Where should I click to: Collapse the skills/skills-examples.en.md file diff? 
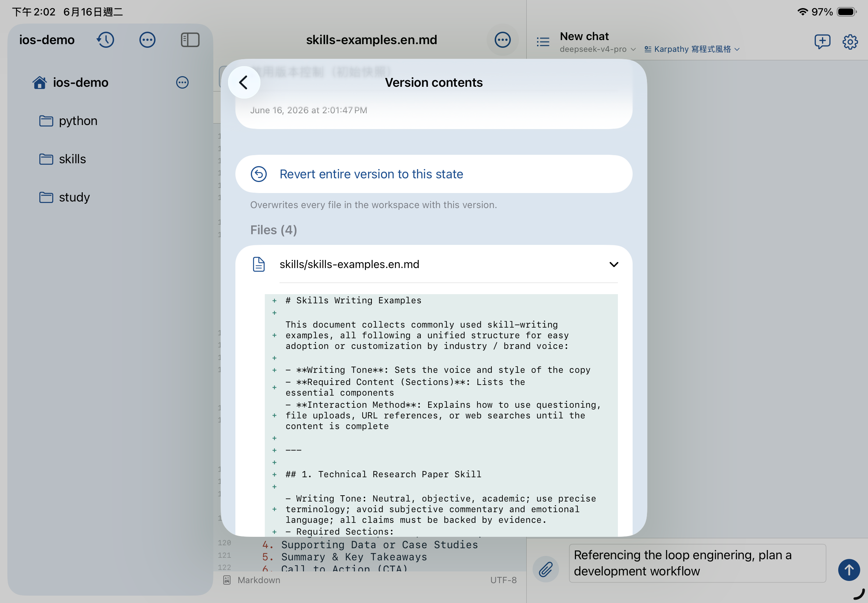point(614,264)
